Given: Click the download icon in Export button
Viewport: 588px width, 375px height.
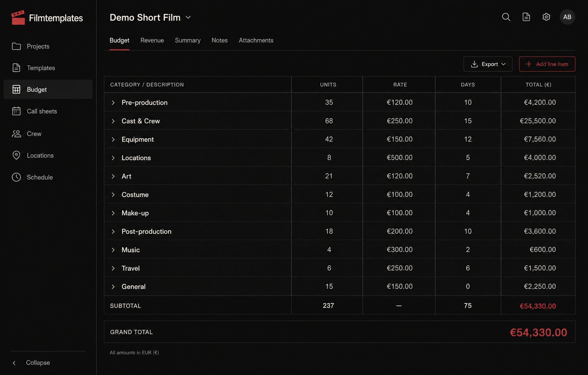Looking at the screenshot, I should click(474, 64).
